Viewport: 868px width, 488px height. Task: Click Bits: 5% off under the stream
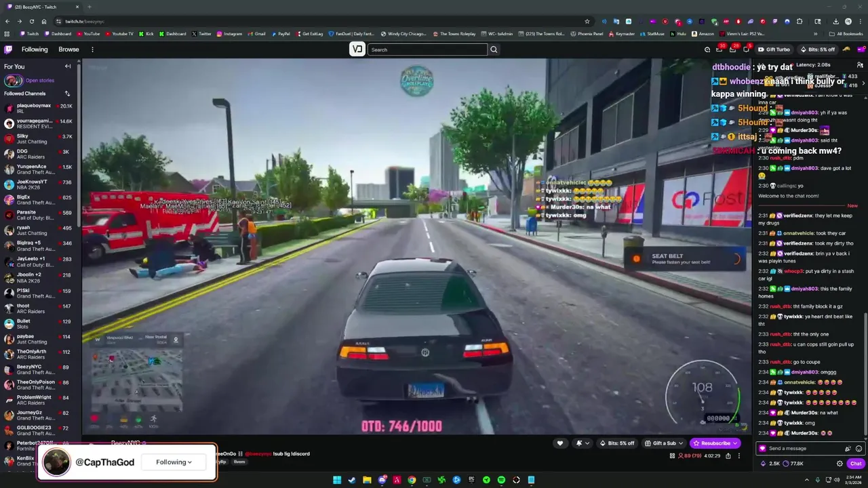(x=617, y=443)
